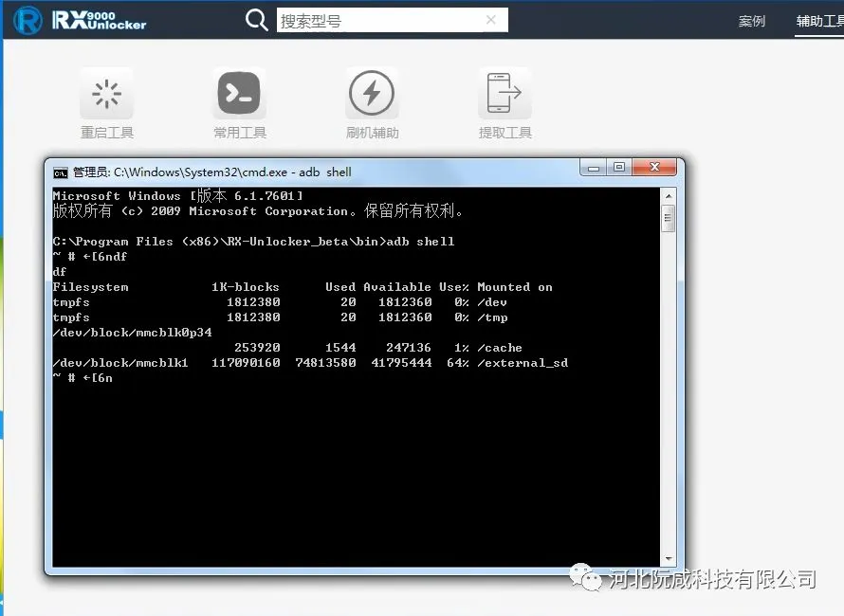Click the cmd.exe title bar icon
Viewport: 844px width, 616px height.
tap(61, 172)
